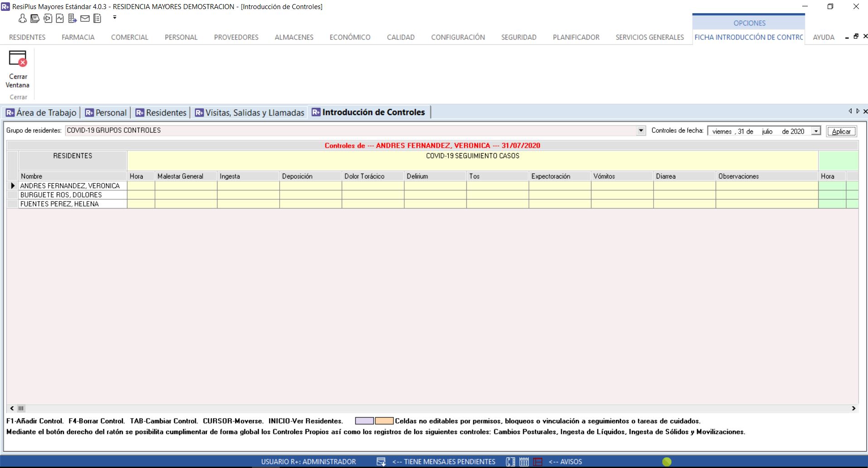Open the AYUDA menu
868x468 pixels.
pos(824,37)
